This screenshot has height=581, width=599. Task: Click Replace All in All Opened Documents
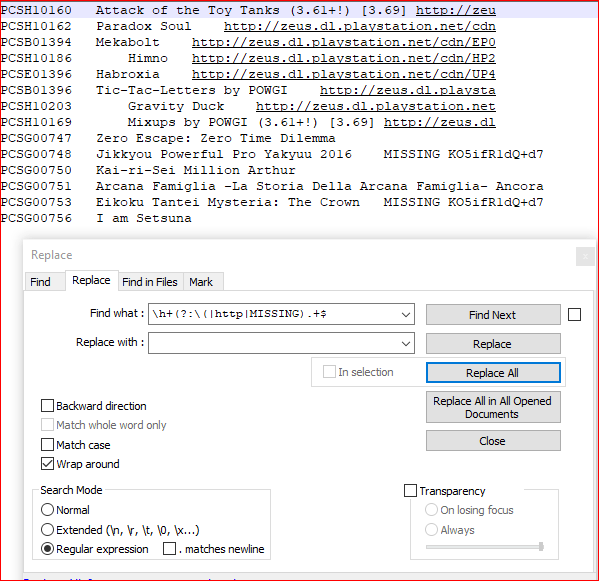(493, 407)
